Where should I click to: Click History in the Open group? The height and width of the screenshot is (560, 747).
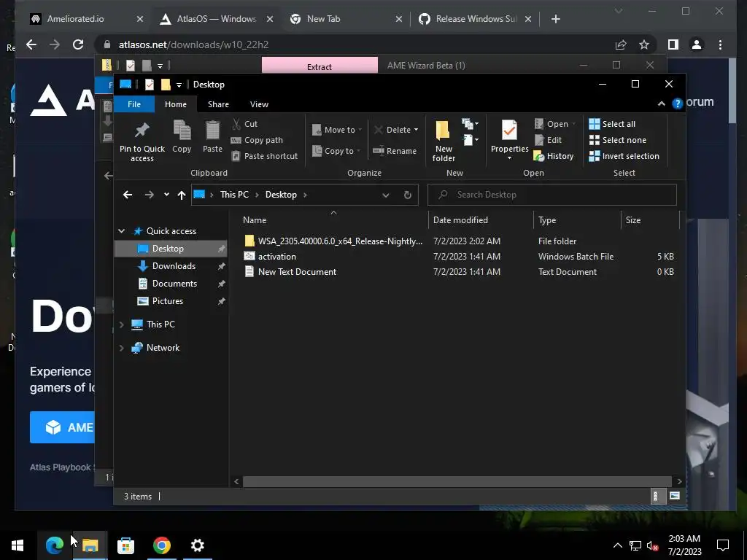tap(554, 156)
